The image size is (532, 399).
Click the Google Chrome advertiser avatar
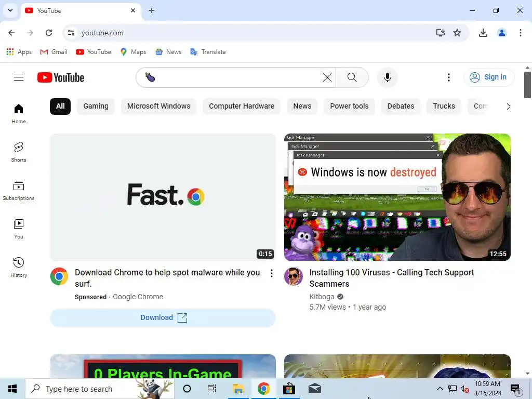tap(59, 276)
